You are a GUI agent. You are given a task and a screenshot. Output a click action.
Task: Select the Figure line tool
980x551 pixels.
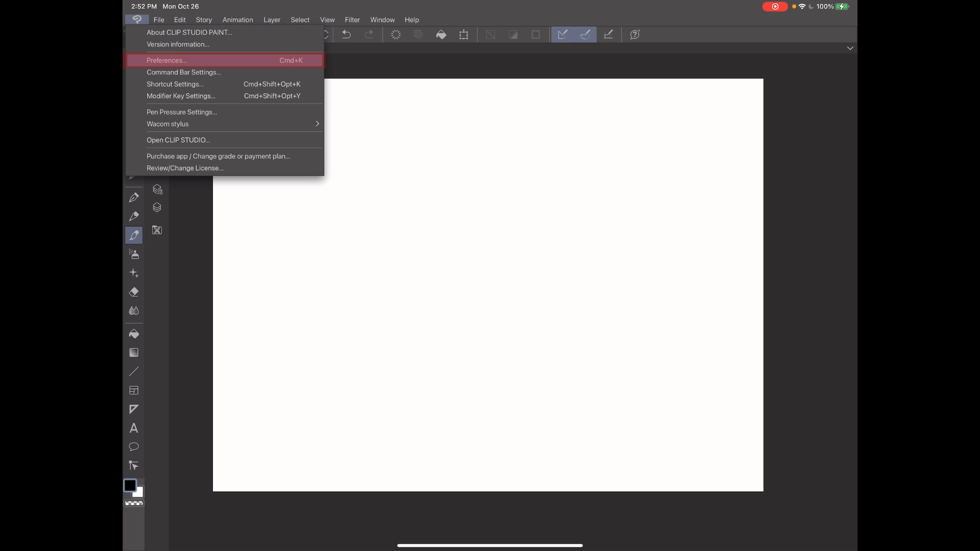[134, 371]
